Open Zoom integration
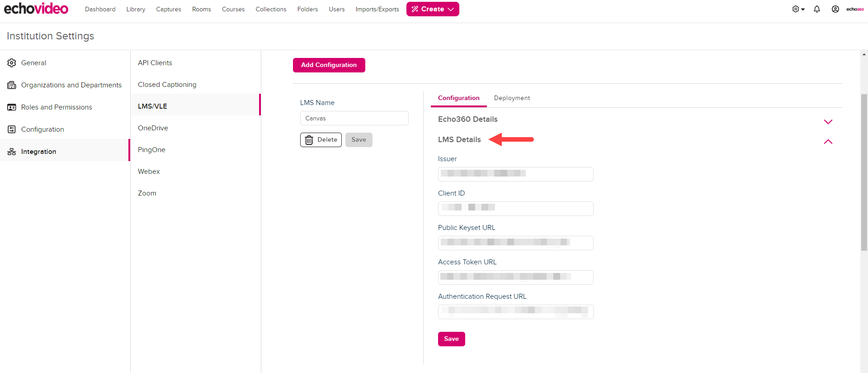Viewport: 868px width, 373px height. pos(196,193)
